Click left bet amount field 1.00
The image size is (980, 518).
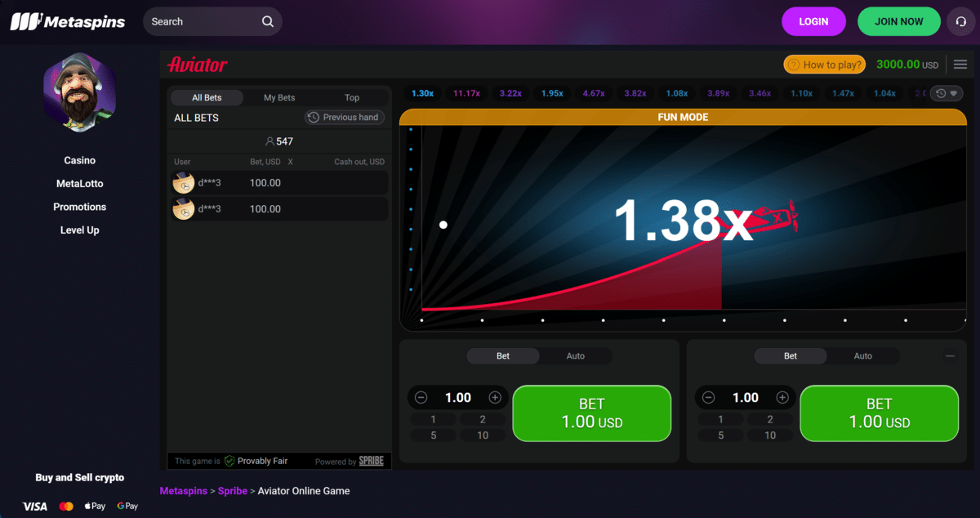click(x=458, y=398)
